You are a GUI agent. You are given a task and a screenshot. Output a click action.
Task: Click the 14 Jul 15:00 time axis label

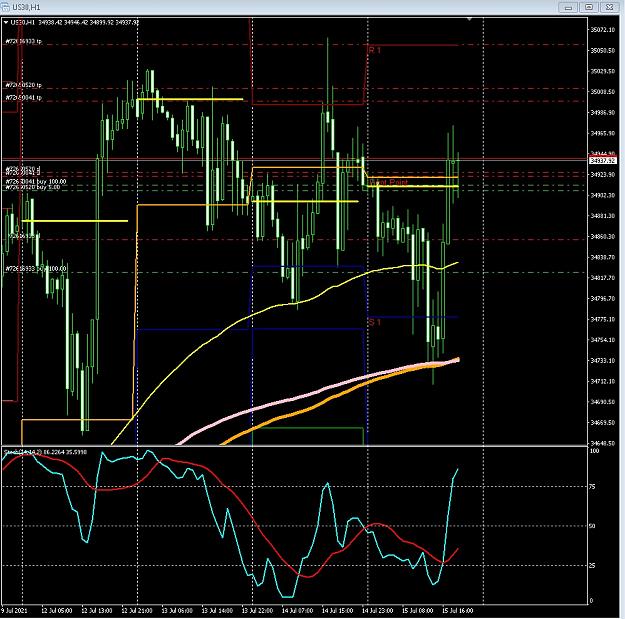pos(338,610)
